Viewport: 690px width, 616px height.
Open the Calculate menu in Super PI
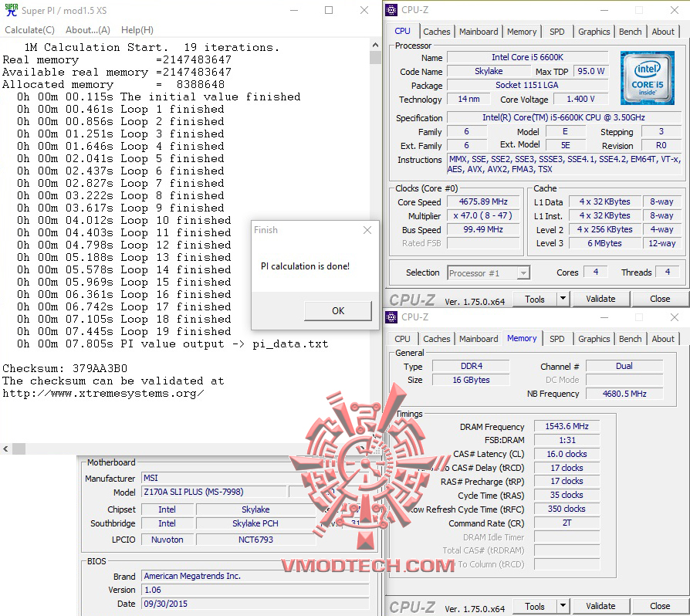29,29
